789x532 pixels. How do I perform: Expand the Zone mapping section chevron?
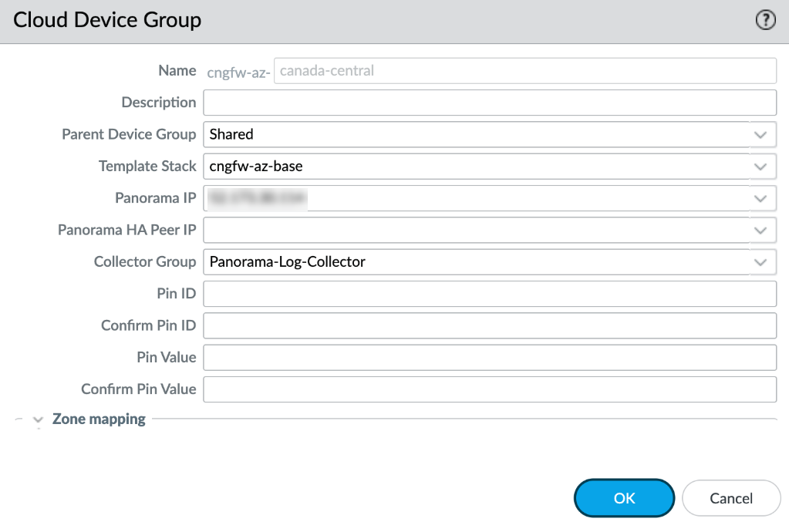tap(37, 420)
